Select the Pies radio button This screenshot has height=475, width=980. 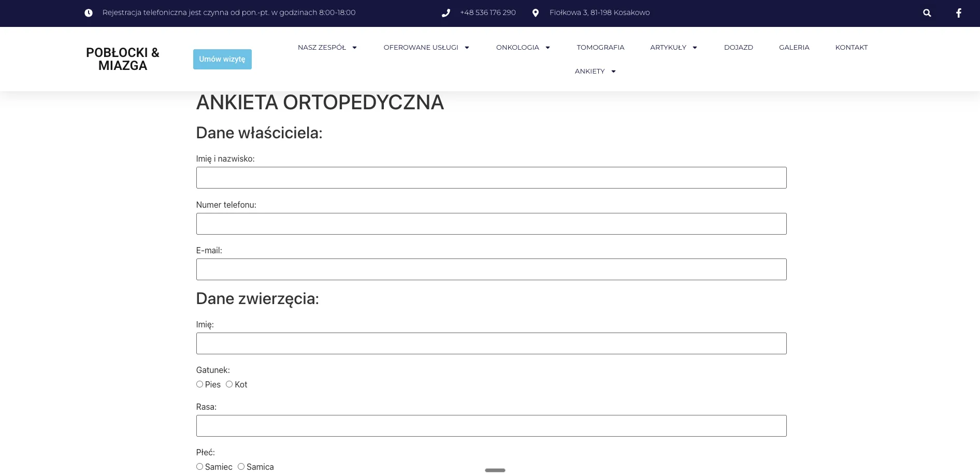199,384
